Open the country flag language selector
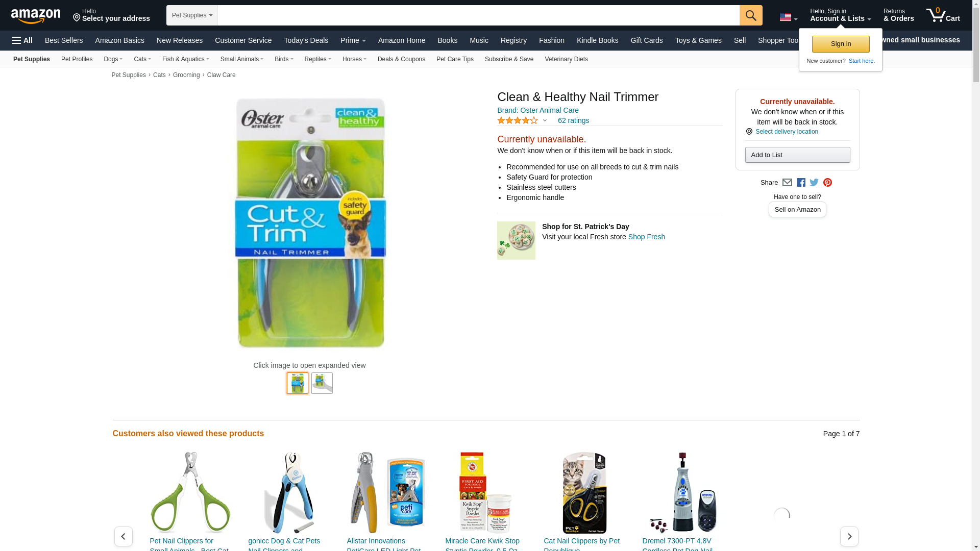The width and height of the screenshot is (980, 551). coord(789,18)
